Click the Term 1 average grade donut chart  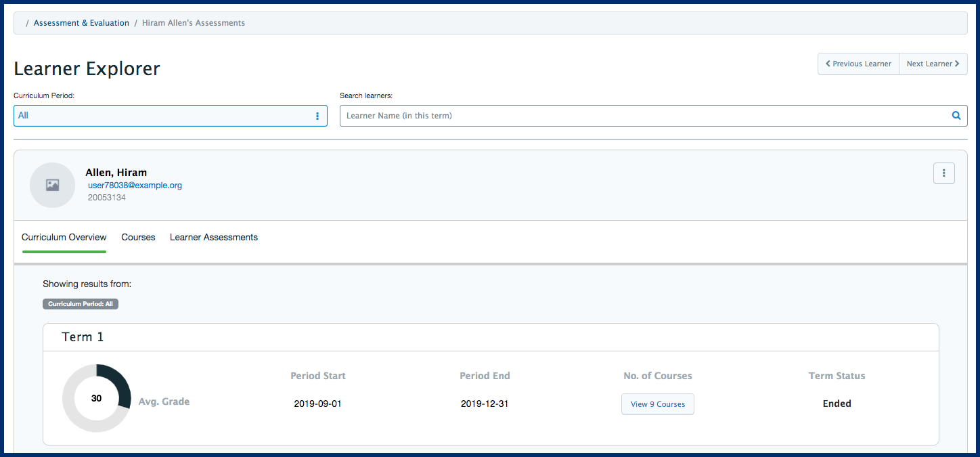(x=96, y=398)
